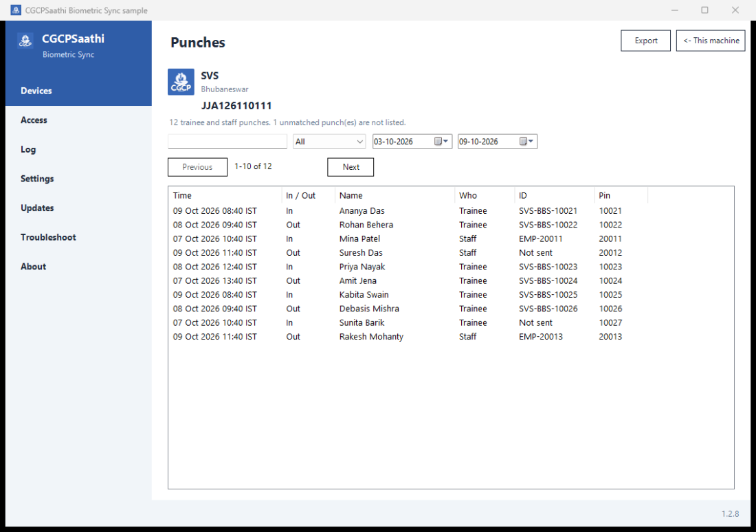This screenshot has width=756, height=532.
Task: Open the Settings page
Action: click(x=78, y=179)
